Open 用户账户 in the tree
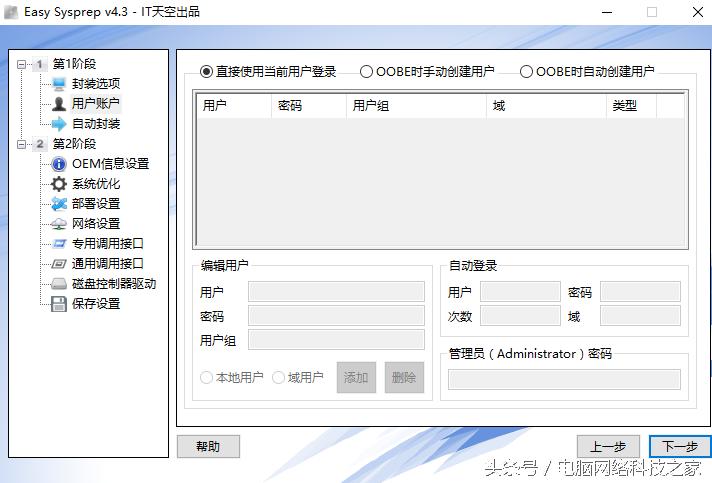712x483 pixels. pos(96,104)
